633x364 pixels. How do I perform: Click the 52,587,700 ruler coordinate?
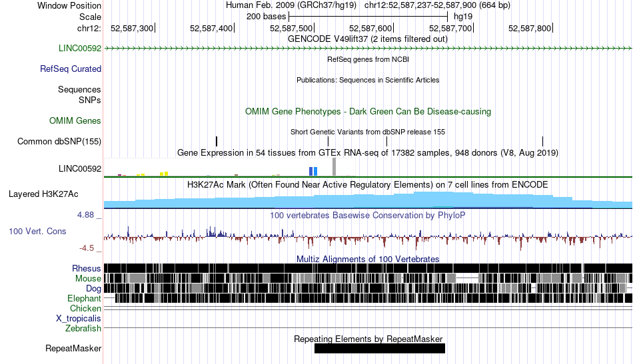click(450, 28)
